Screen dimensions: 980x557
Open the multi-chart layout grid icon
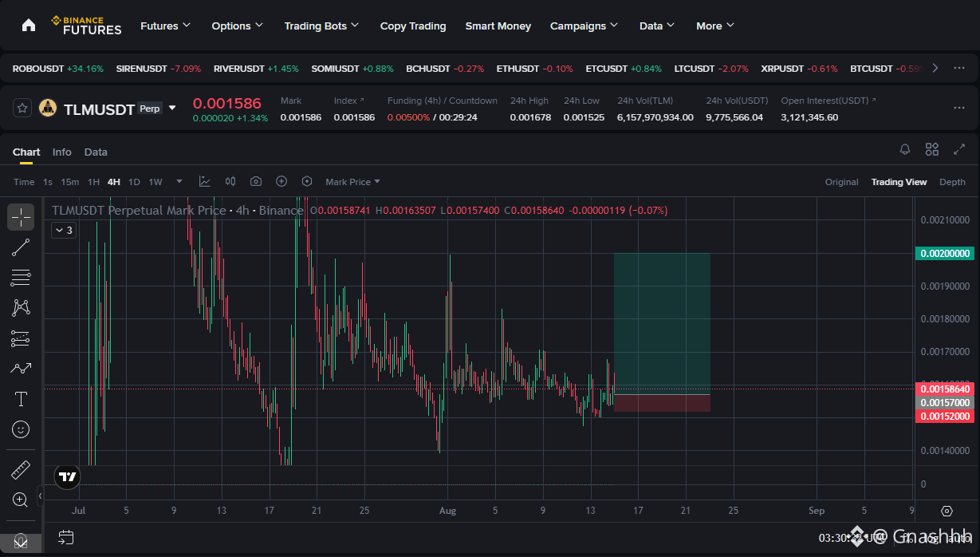pyautogui.click(x=932, y=149)
